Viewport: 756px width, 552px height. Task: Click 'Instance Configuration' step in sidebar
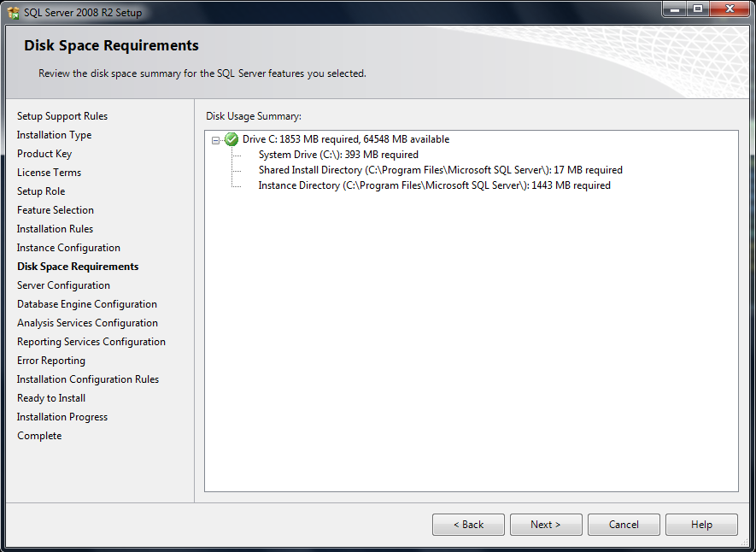(x=68, y=248)
